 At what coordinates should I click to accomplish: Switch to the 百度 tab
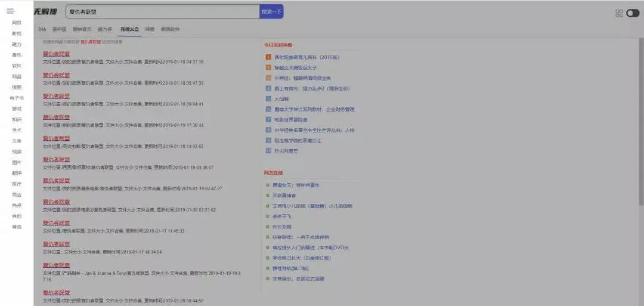point(150,29)
